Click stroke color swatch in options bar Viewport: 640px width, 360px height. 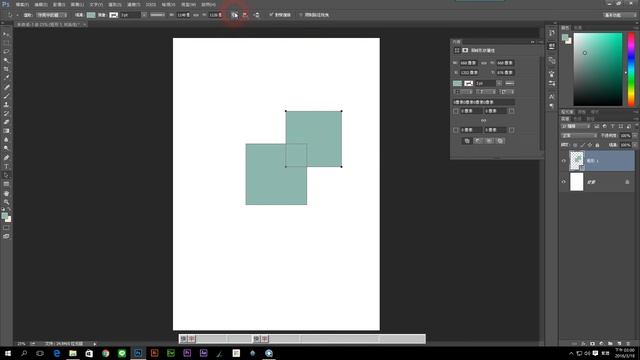113,15
